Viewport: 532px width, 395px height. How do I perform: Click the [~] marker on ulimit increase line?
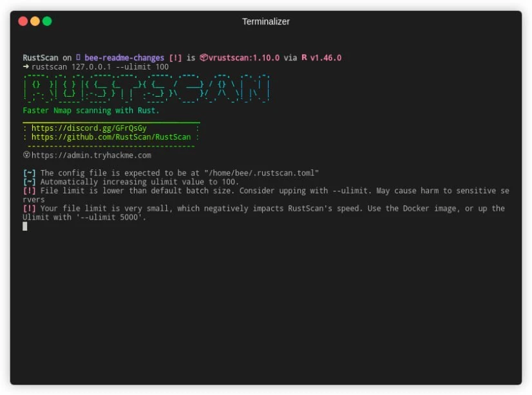[29, 182]
